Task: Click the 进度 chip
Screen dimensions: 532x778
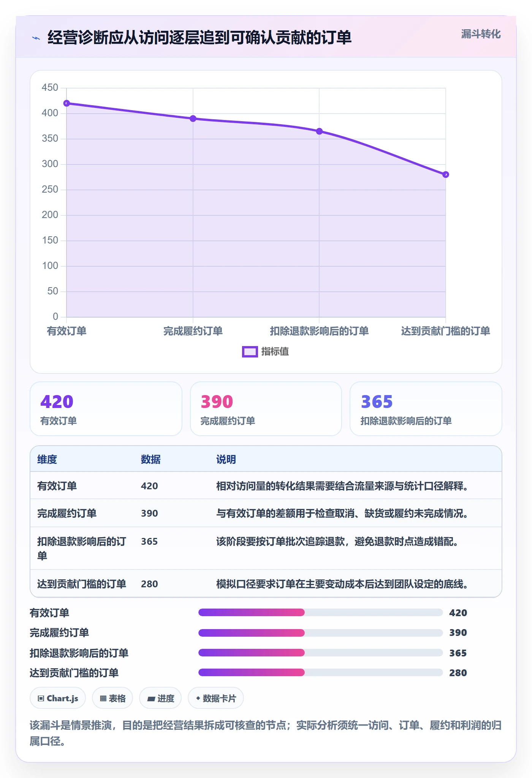Action: click(160, 698)
